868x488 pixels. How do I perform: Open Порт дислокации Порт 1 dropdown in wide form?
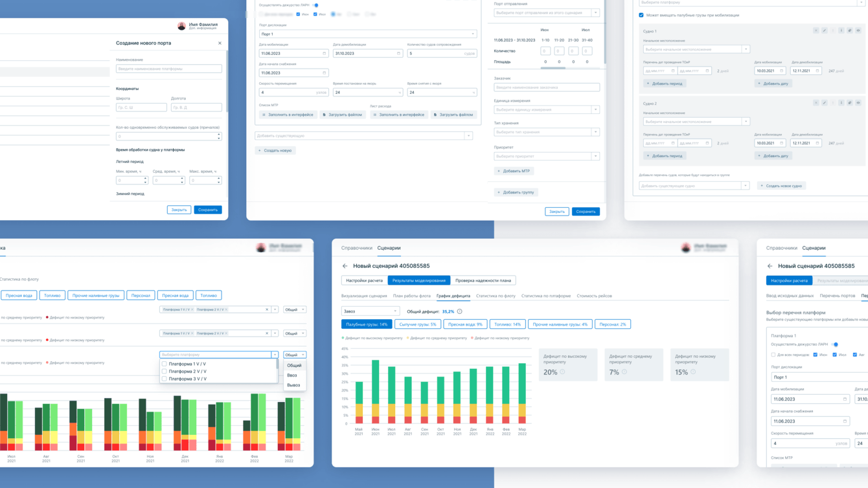367,34
